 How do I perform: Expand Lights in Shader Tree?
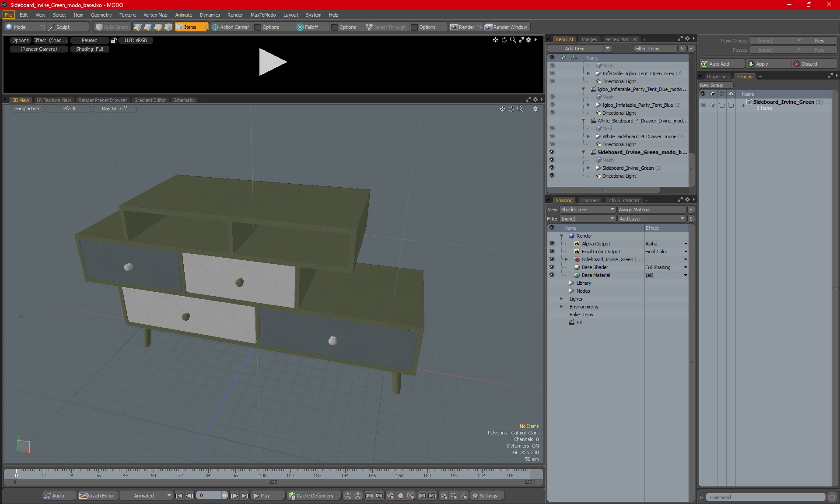coord(562,299)
